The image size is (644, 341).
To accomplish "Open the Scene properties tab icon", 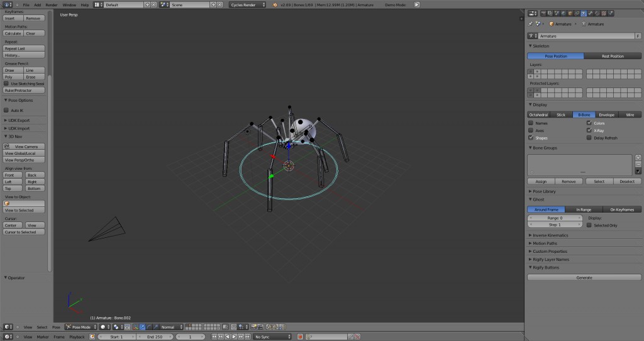I will pos(557,13).
